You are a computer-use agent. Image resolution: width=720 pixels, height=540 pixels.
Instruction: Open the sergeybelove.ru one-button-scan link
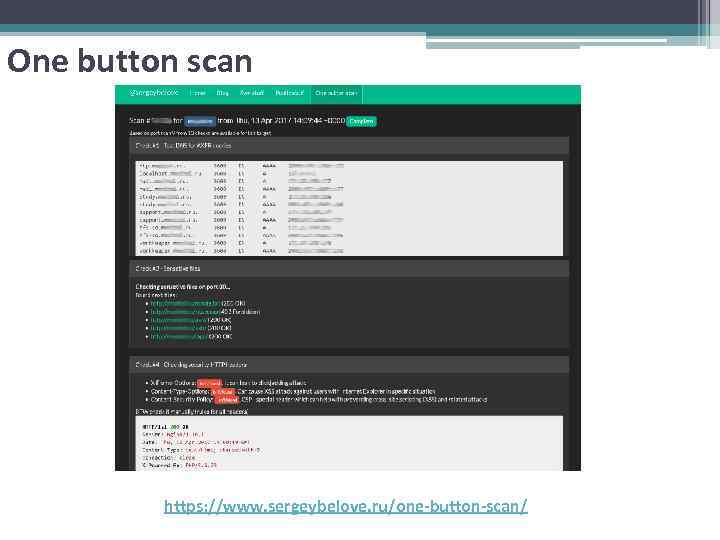click(346, 506)
